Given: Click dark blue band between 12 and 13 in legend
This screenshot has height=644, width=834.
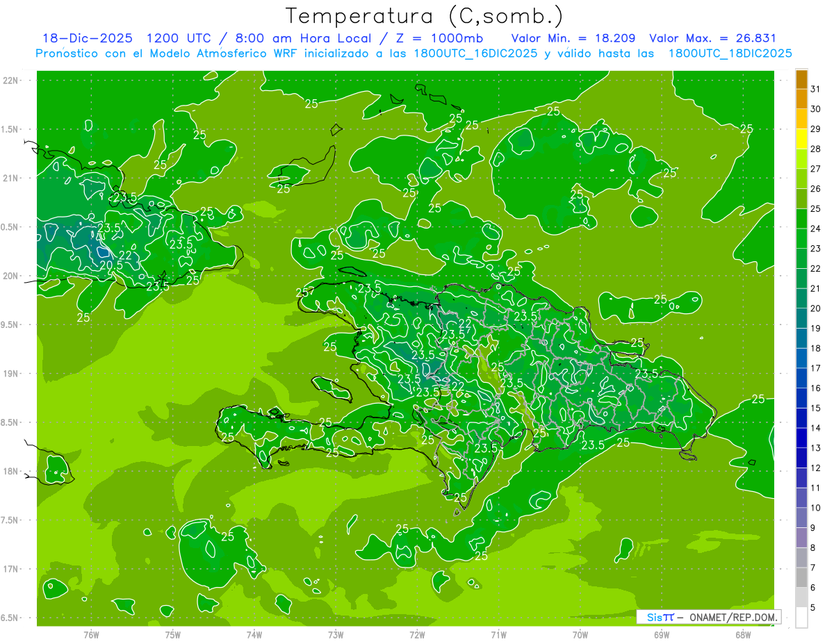Looking at the screenshot, I should click(x=801, y=458).
